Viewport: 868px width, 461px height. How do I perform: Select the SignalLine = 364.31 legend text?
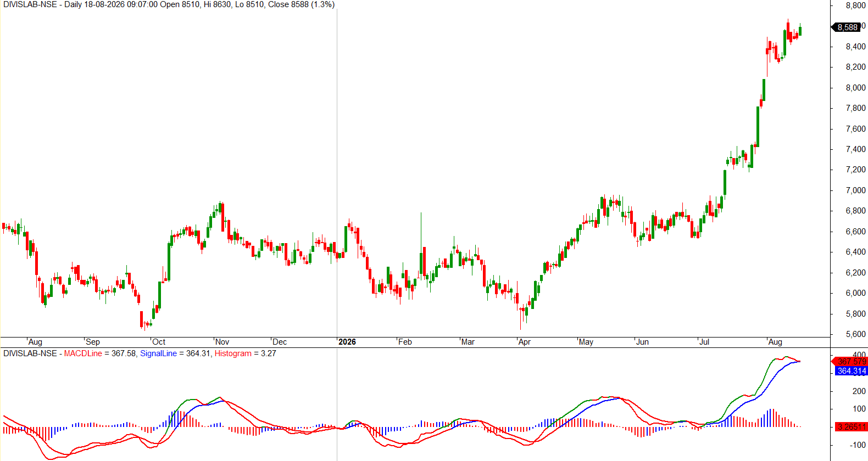pos(175,353)
